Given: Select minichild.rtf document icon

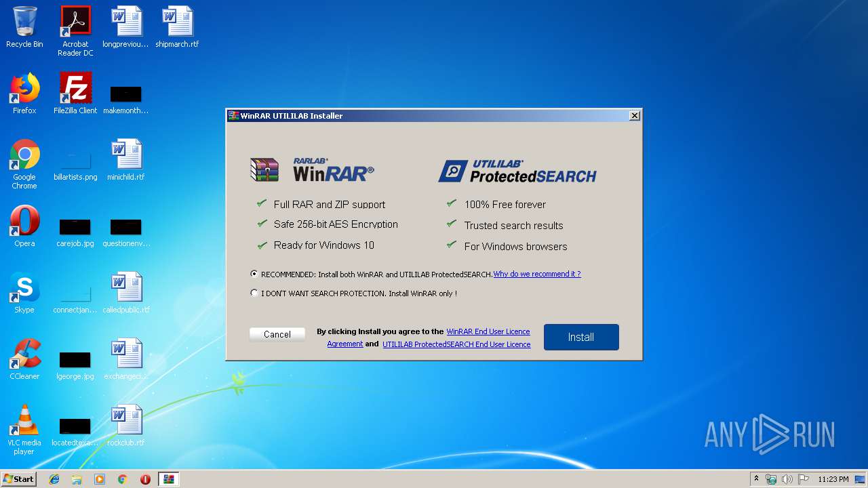Looking at the screenshot, I should pyautogui.click(x=126, y=160).
